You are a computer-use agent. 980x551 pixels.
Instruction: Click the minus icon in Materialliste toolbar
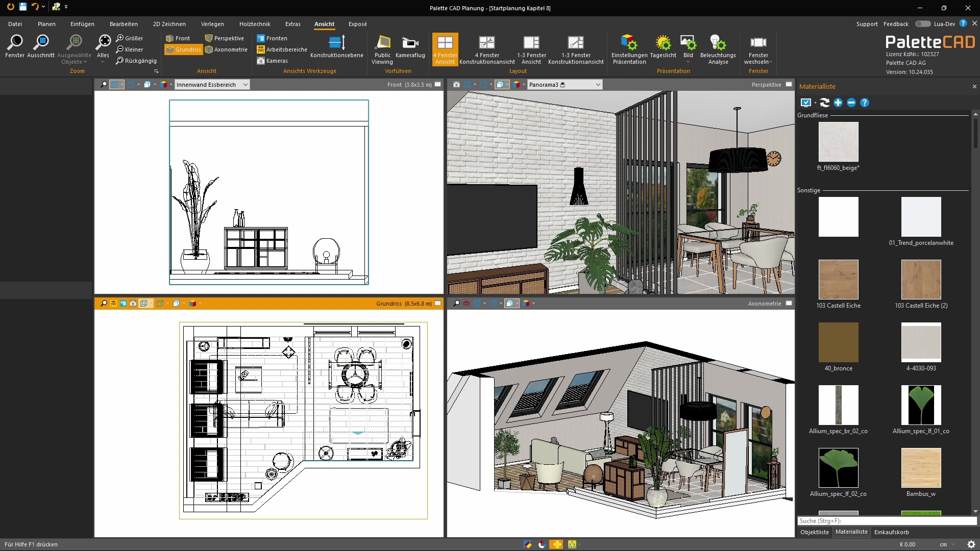[x=851, y=103]
